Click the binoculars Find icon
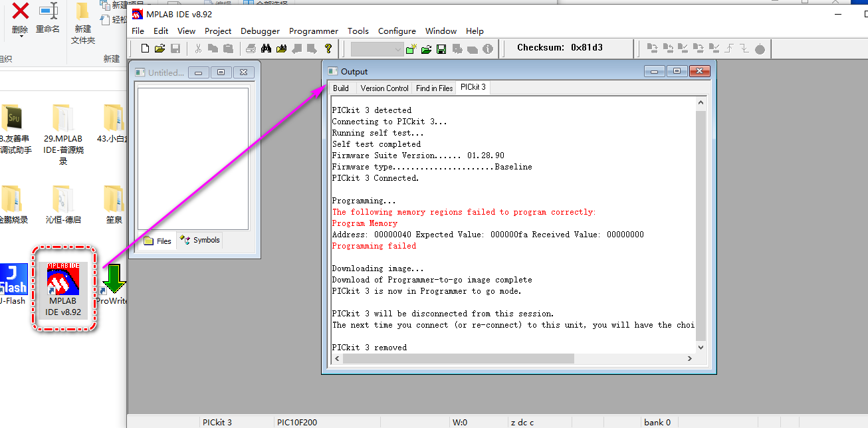 (266, 49)
